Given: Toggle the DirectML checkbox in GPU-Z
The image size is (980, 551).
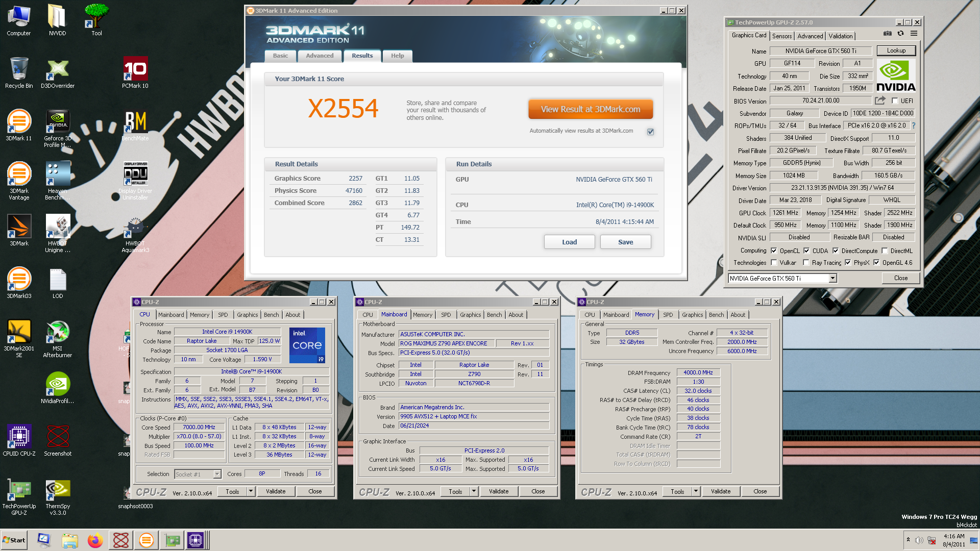Looking at the screenshot, I should pyautogui.click(x=885, y=251).
